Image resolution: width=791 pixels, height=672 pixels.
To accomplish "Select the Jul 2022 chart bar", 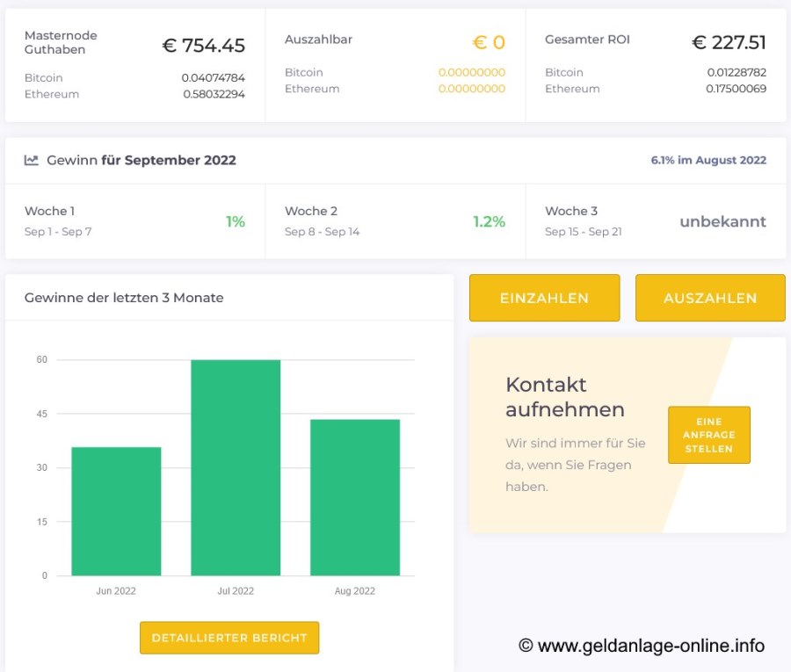I will pos(236,467).
